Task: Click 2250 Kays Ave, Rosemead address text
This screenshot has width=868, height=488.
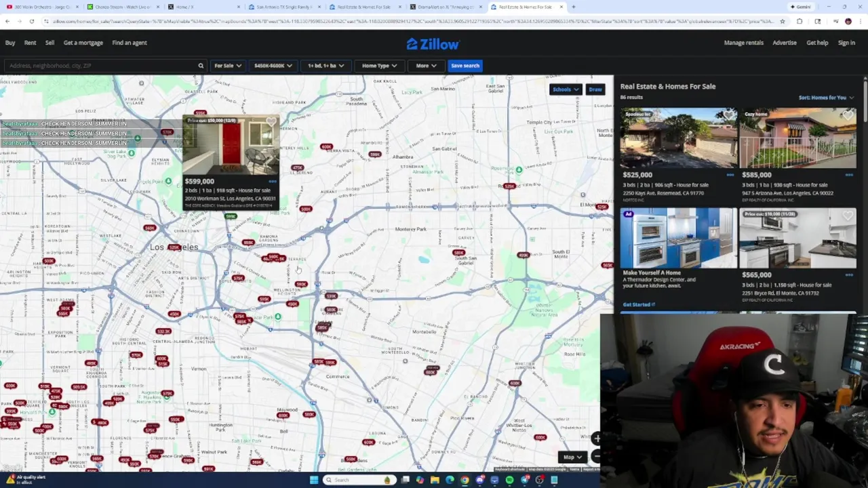Action: 664,193
